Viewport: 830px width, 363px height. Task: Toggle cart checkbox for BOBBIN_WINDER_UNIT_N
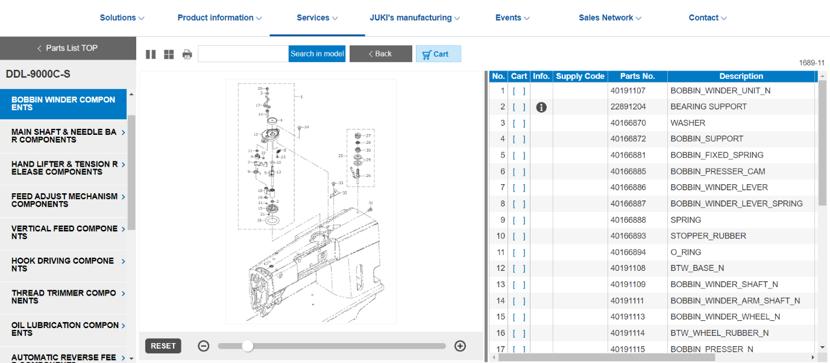click(519, 91)
